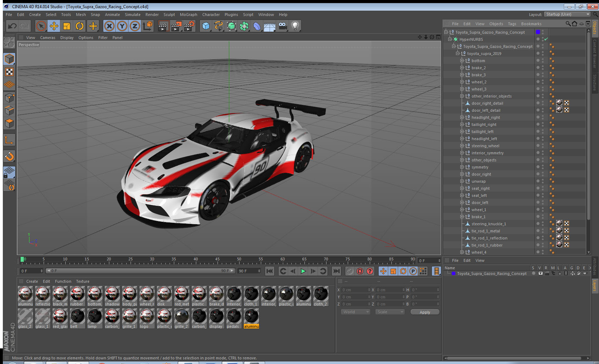Open the File menu
Viewport: 599px width, 364px height.
(9, 15)
